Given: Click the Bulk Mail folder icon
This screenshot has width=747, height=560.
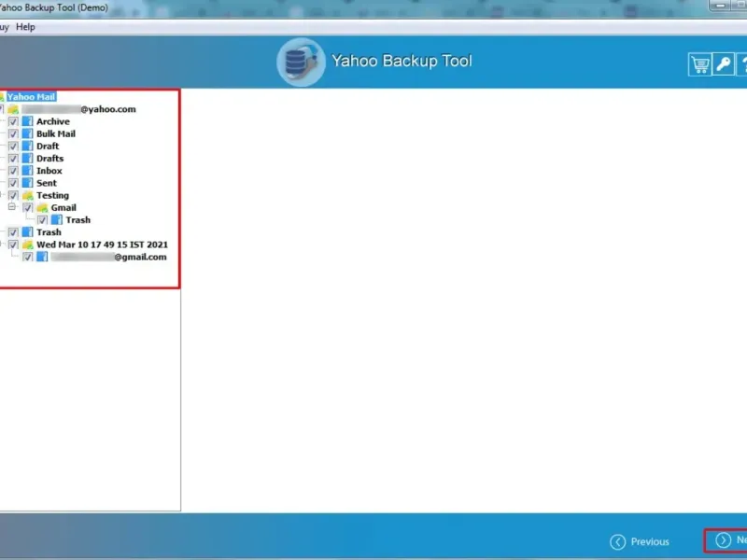Looking at the screenshot, I should [x=28, y=133].
